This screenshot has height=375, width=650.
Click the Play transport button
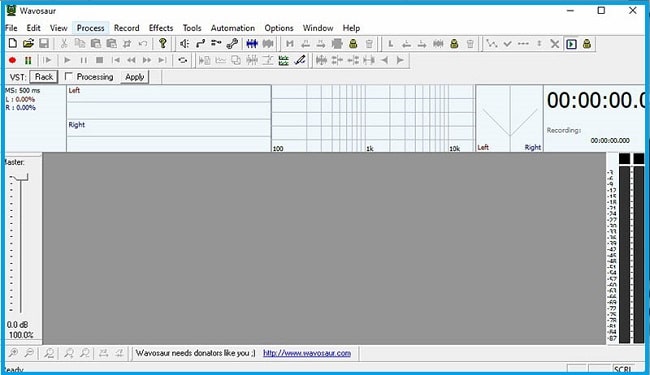coord(67,60)
